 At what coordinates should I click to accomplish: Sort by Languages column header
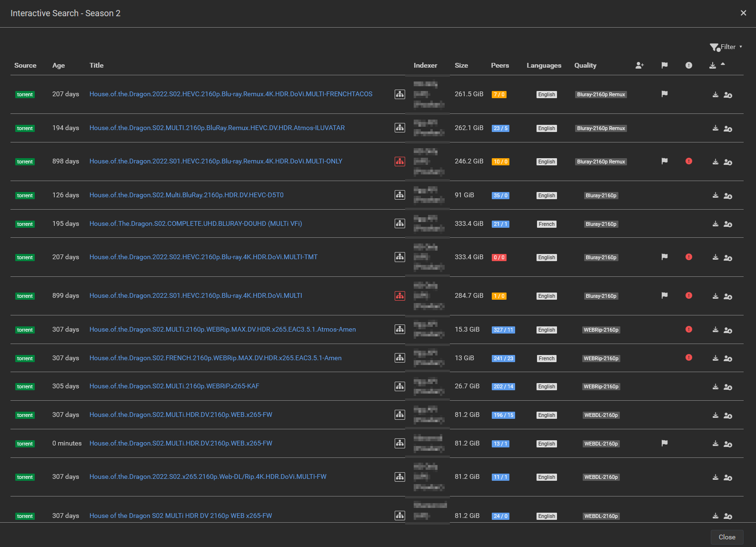544,65
